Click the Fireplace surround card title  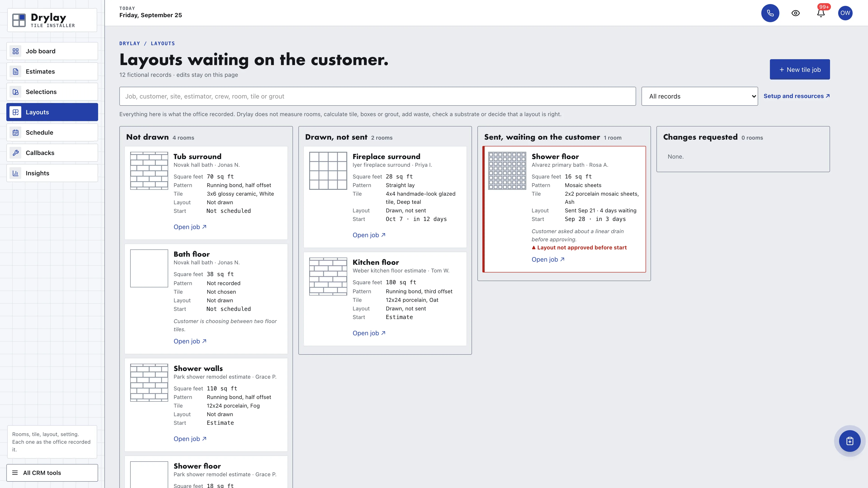pos(387,157)
